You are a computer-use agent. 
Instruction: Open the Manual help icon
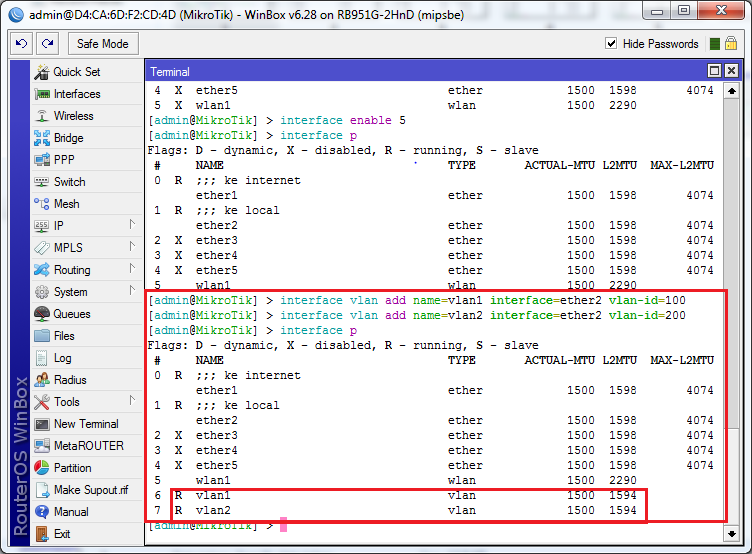(42, 512)
